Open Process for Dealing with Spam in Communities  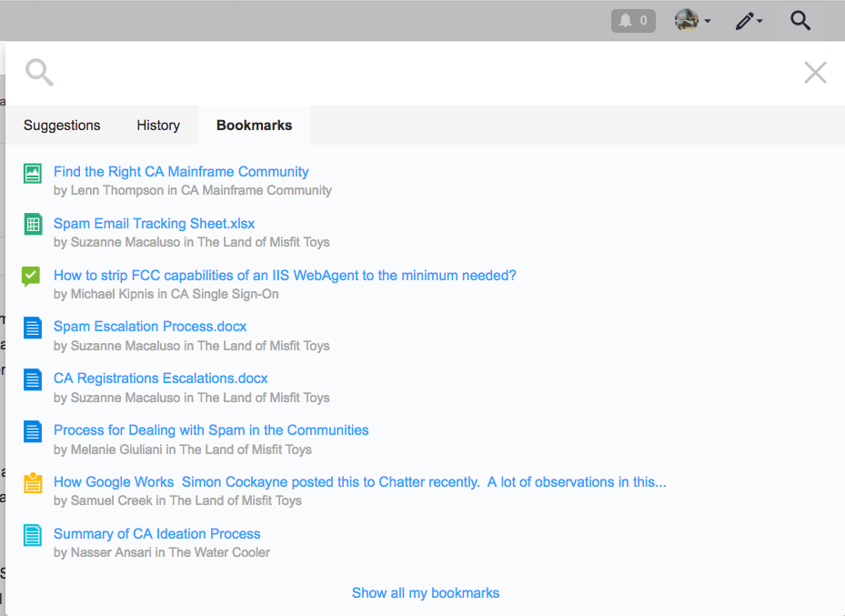pyautogui.click(x=211, y=430)
